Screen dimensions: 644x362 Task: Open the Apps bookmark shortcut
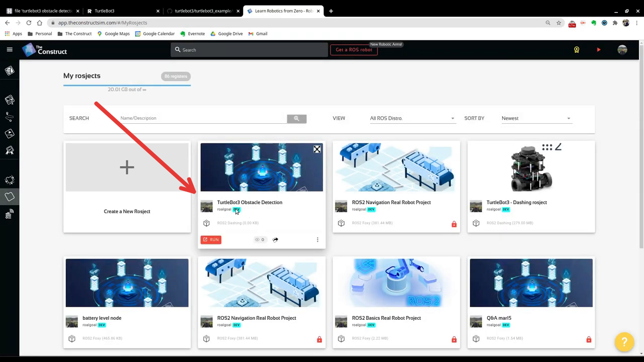(x=14, y=34)
